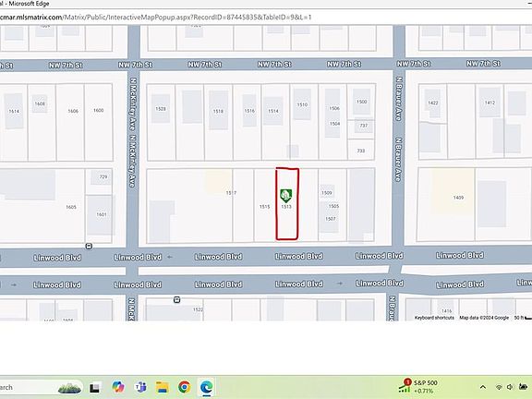Select parcel labeled 1517
This screenshot has height=399, width=532.
[232, 193]
